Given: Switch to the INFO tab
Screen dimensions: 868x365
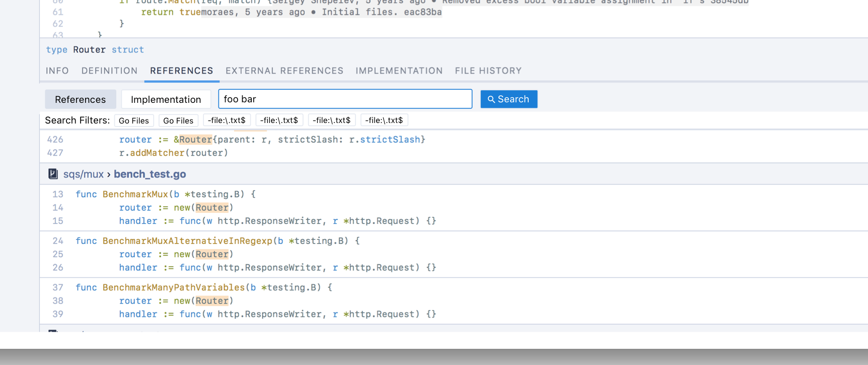Looking at the screenshot, I should [x=57, y=71].
